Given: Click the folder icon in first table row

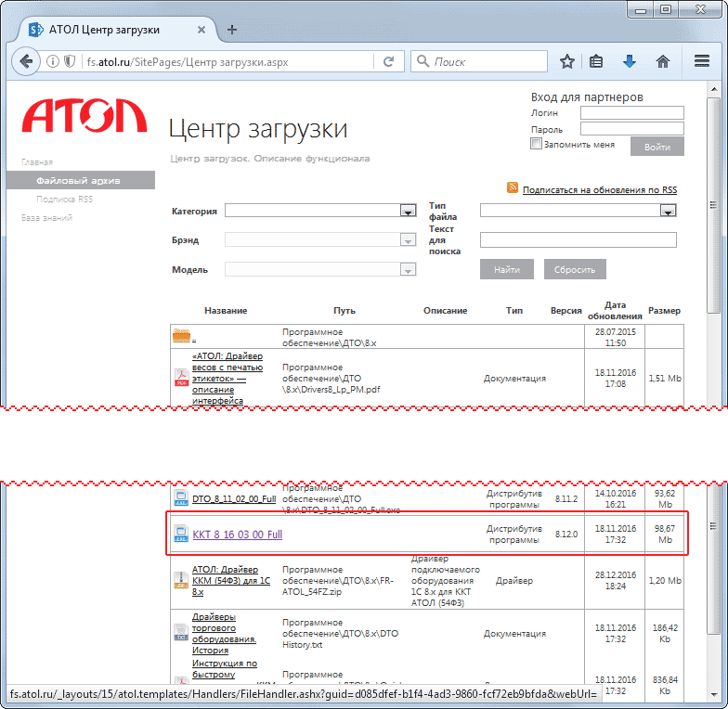Looking at the screenshot, I should (181, 335).
